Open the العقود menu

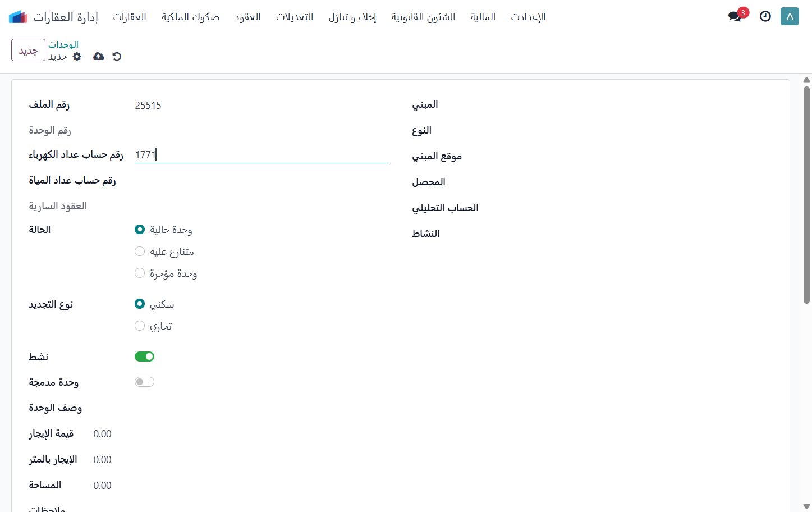click(247, 17)
